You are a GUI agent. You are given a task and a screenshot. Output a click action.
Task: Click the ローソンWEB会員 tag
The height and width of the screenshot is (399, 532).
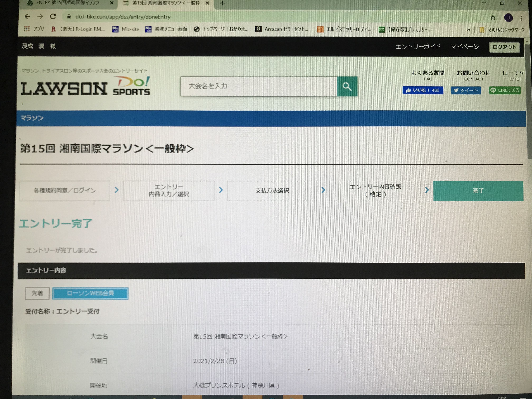tap(90, 293)
